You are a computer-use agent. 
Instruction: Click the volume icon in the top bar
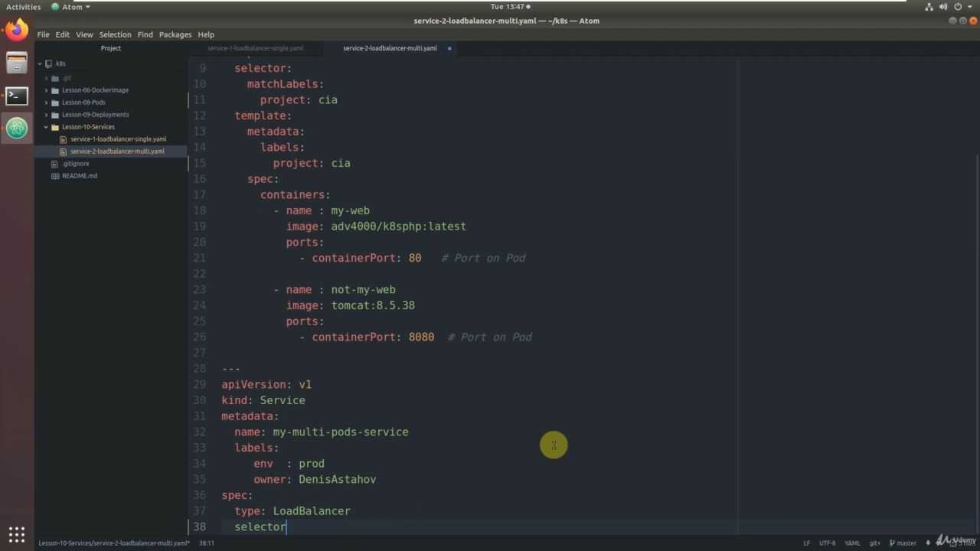[x=944, y=7]
